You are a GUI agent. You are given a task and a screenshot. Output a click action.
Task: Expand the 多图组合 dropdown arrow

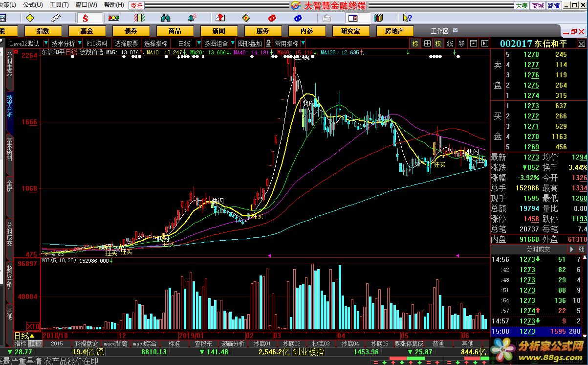pos(233,44)
